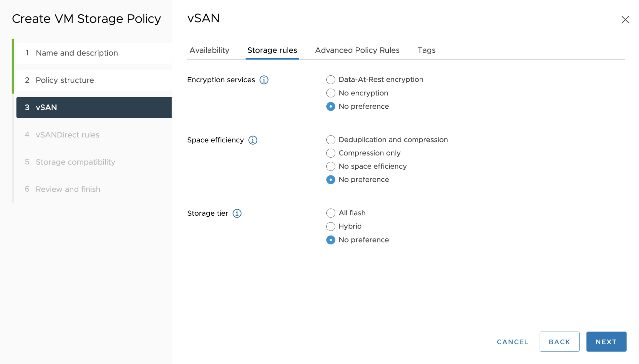This screenshot has height=364, width=639.
Task: Open the Advanced Policy Rules tab
Action: click(x=357, y=50)
